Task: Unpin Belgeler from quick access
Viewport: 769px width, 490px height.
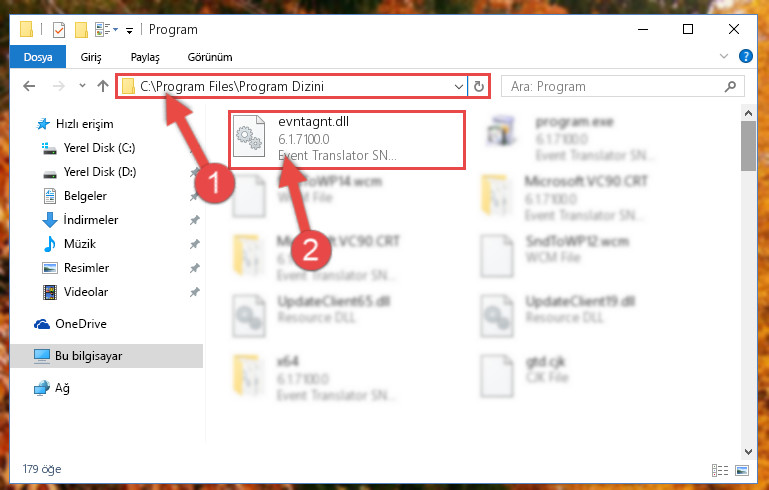Action: pyautogui.click(x=195, y=196)
